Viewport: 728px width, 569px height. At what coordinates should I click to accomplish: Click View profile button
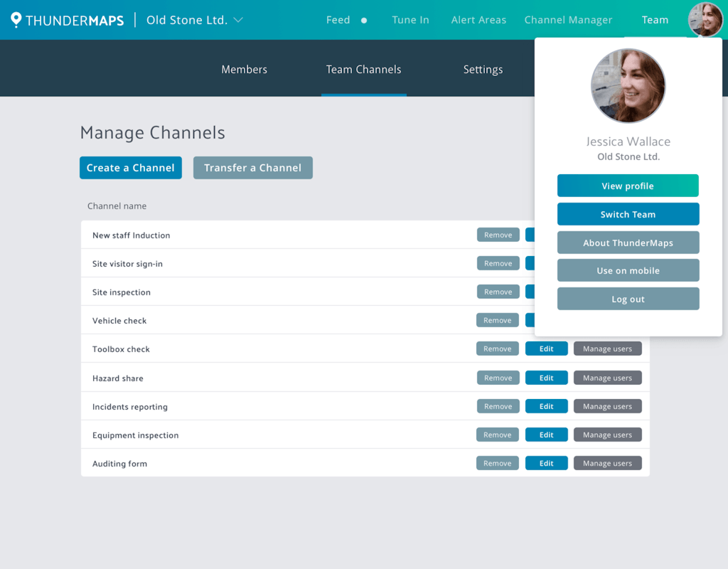click(628, 186)
